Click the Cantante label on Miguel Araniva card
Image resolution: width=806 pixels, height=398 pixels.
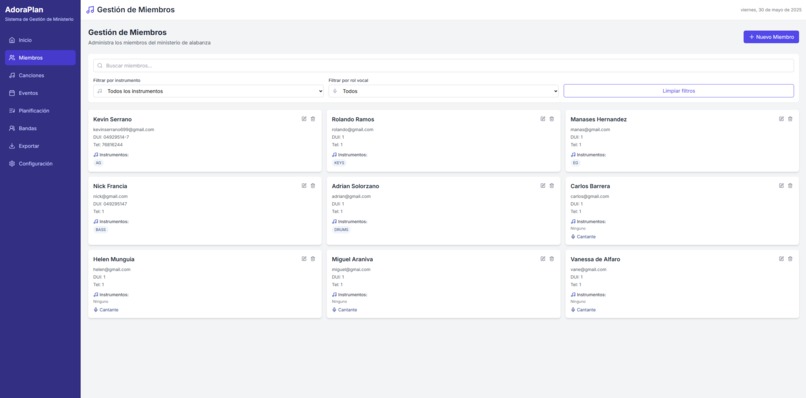pyautogui.click(x=347, y=310)
